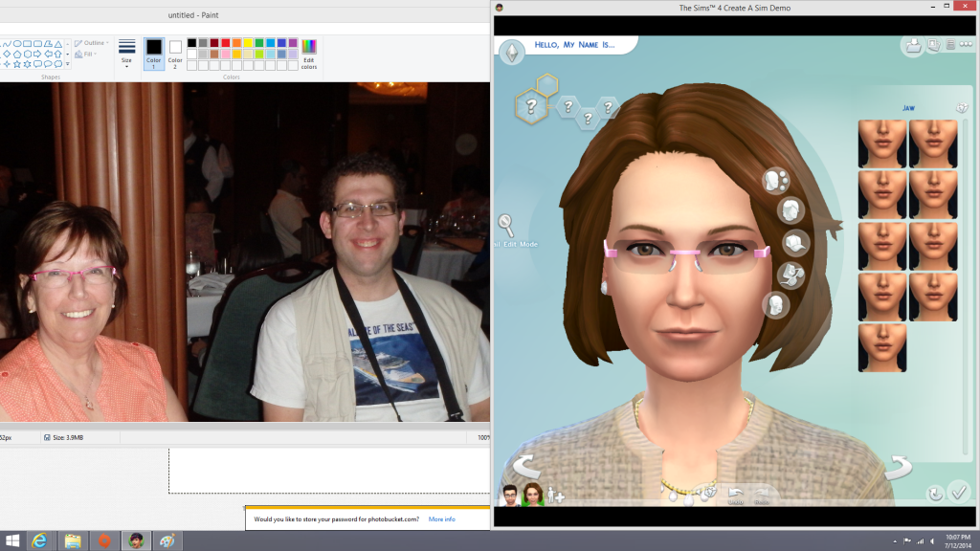The width and height of the screenshot is (980, 551).
Task: Pick the Pentagon shape in Paint
Action: (x=17, y=54)
